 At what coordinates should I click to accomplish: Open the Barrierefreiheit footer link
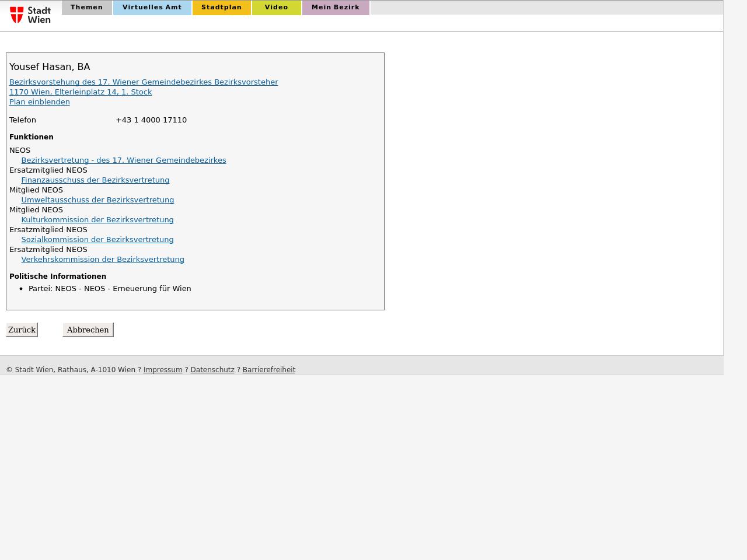[x=268, y=370]
